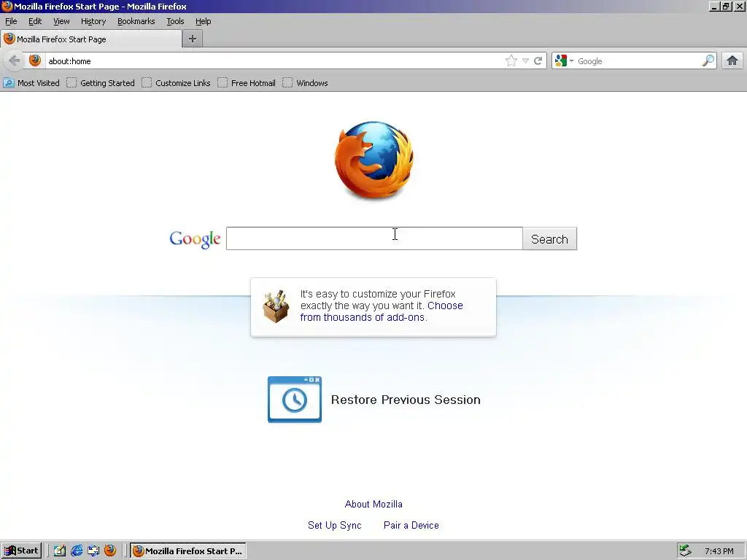Viewport: 747px width, 560px height.
Task: Open the Customize Links bookmark
Action: [x=177, y=83]
